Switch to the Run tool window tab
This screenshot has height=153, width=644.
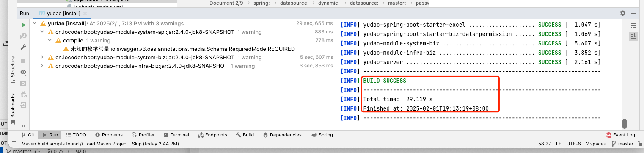point(50,135)
